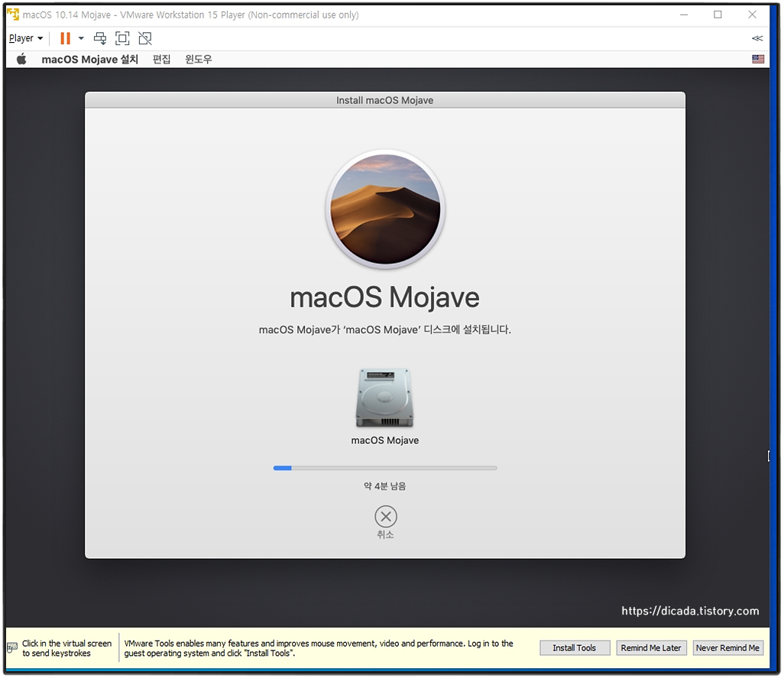Send Ctrl+Alt+Del to the virtual machine
Screen dimensions: 784x678
tap(100, 38)
